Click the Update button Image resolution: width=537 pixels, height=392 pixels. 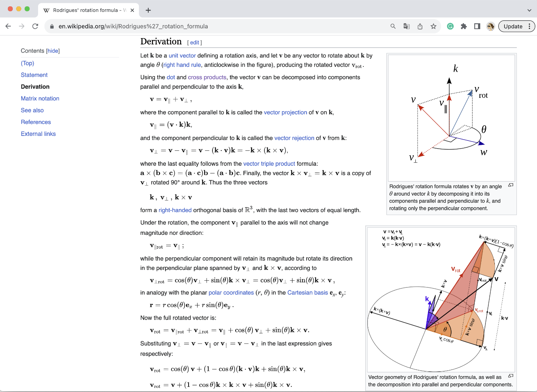coord(514,26)
